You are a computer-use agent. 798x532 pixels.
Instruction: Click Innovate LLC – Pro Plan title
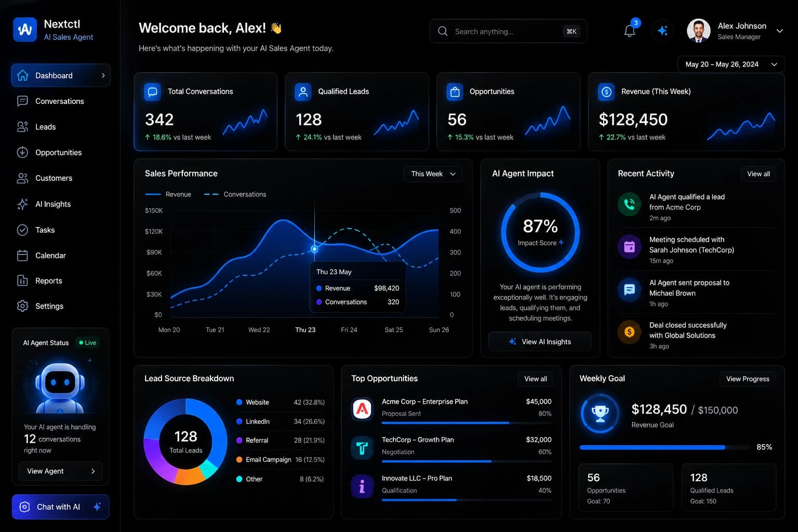pyautogui.click(x=417, y=478)
